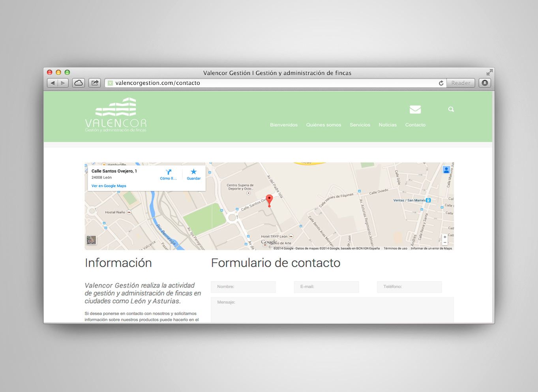Image resolution: width=538 pixels, height=392 pixels.
Task: Click the map account profile icon
Action: click(x=446, y=170)
